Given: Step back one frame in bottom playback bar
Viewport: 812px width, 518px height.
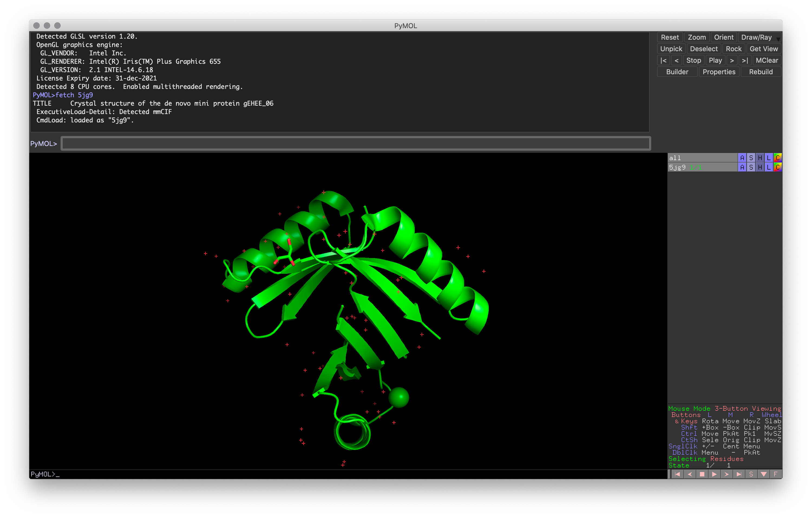Looking at the screenshot, I should (x=690, y=474).
